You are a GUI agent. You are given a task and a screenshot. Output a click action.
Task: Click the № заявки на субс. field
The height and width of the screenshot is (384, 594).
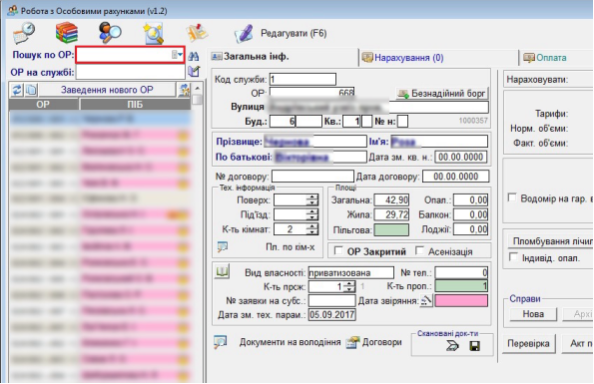(x=331, y=301)
